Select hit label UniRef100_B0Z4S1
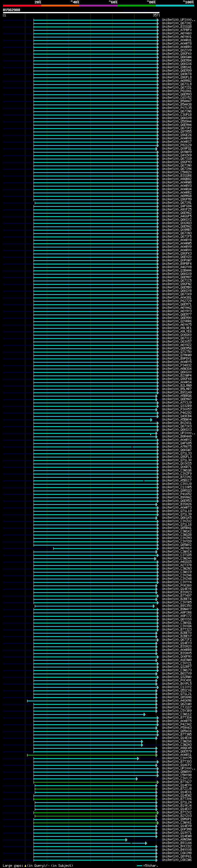The height and width of the screenshot is (868, 197). click(177, 423)
